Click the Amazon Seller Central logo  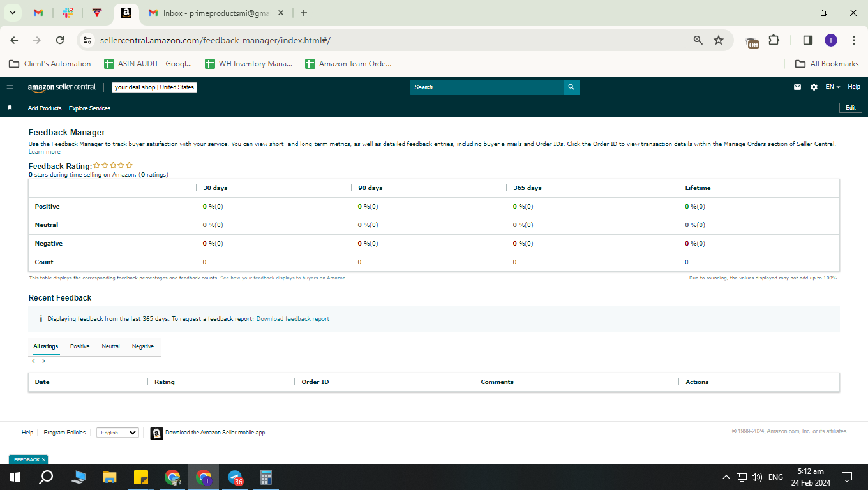[x=62, y=87]
